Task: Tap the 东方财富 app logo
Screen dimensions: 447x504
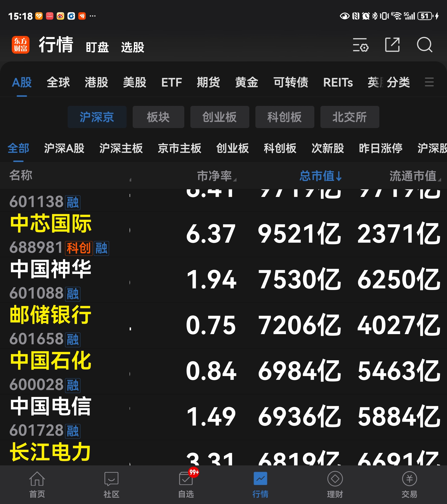Action: [x=21, y=45]
